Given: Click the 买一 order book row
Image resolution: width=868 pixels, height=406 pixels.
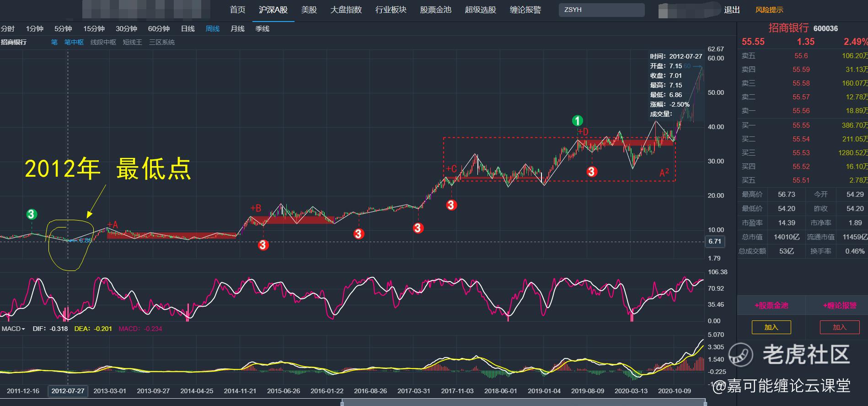Looking at the screenshot, I should (803, 125).
